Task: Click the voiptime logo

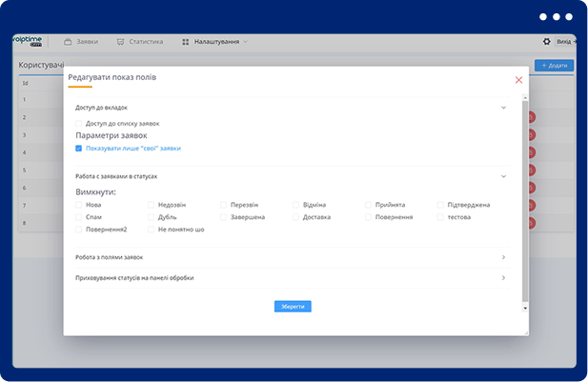Action: pyautogui.click(x=29, y=41)
